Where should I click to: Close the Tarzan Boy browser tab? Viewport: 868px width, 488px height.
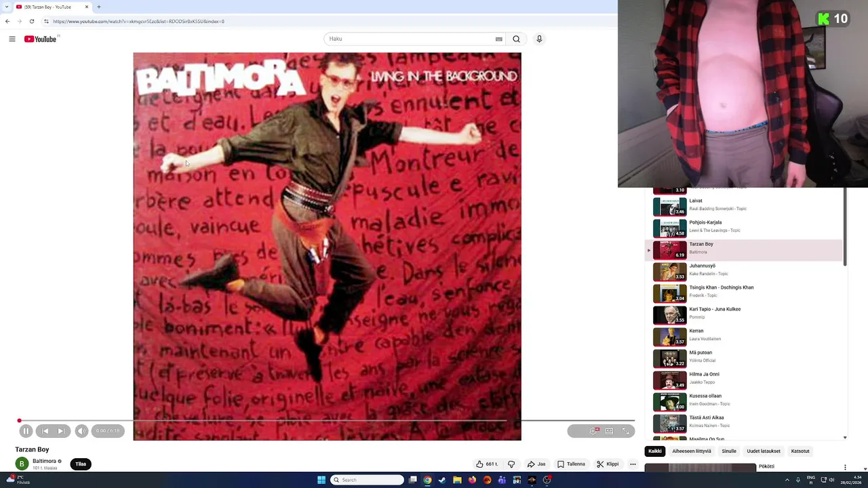tap(86, 7)
